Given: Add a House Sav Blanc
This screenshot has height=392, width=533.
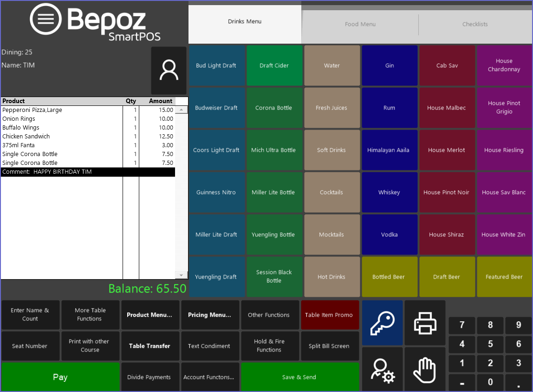Looking at the screenshot, I should [x=504, y=192].
